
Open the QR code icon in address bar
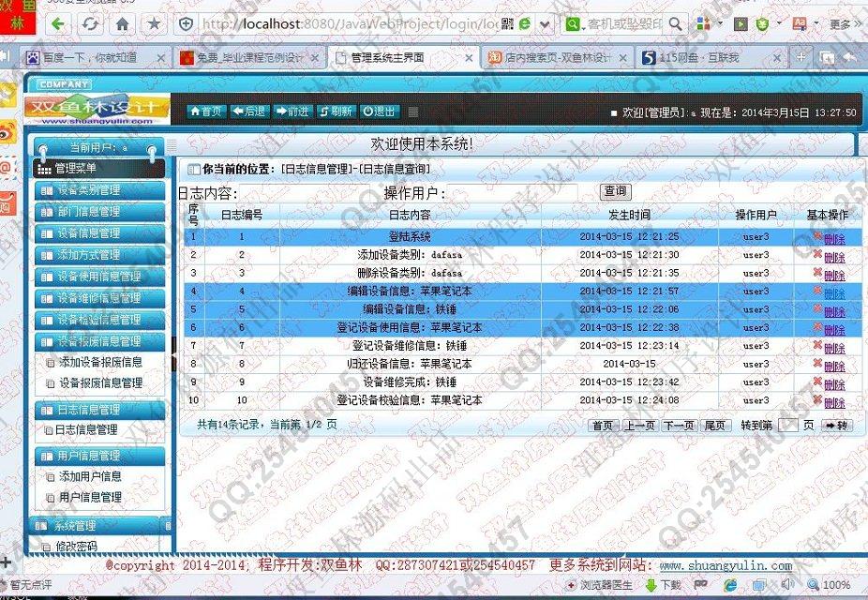pos(508,23)
